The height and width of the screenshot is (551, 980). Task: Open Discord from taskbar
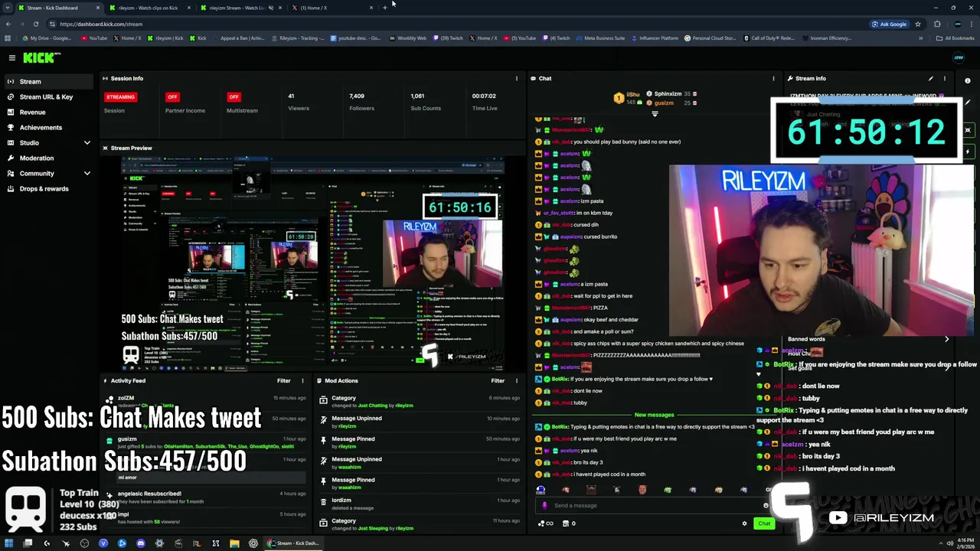pos(140,543)
